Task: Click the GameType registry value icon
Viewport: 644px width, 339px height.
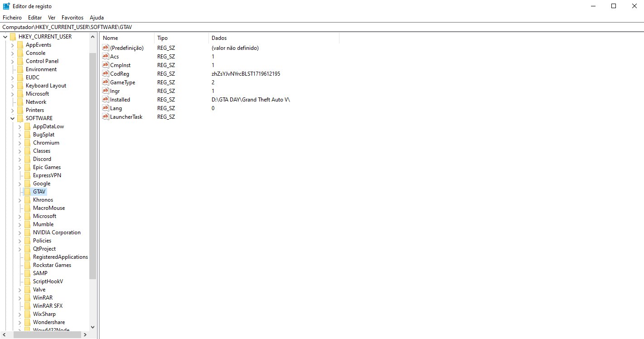Action: pos(106,82)
